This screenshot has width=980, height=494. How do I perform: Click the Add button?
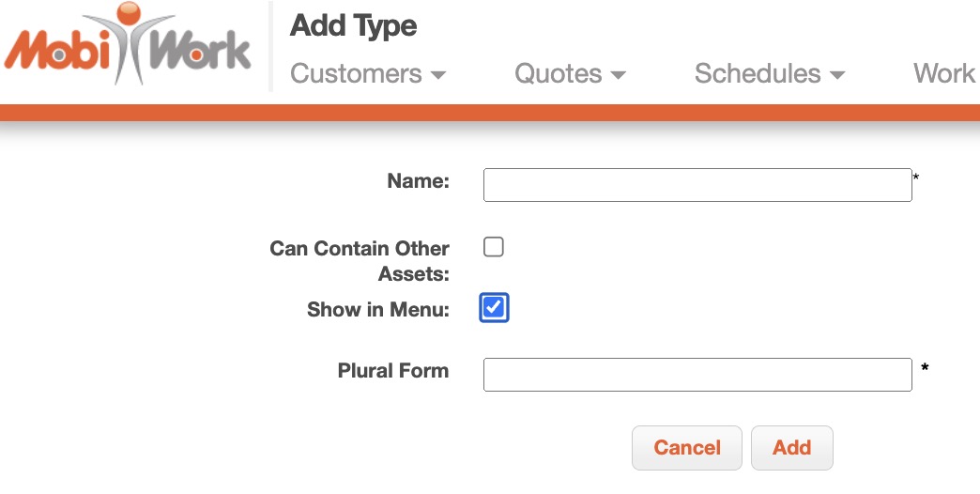pyautogui.click(x=791, y=448)
